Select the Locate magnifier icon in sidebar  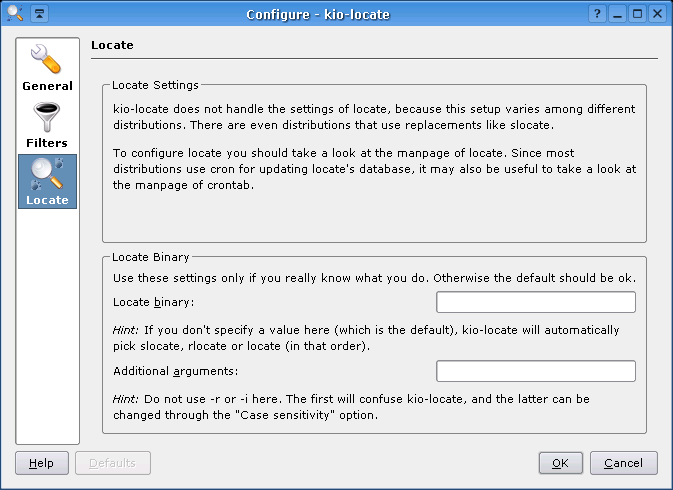click(47, 173)
